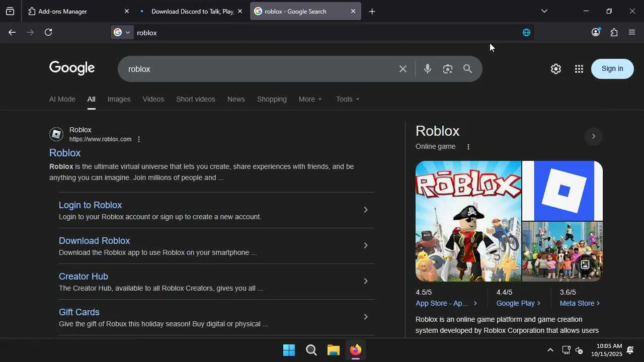Open more options for the roblox.com result
The height and width of the screenshot is (362, 644).
(x=139, y=139)
